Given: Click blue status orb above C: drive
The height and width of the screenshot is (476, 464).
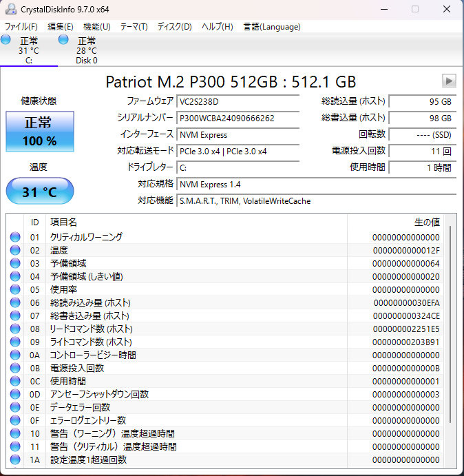Looking at the screenshot, I should point(6,39).
